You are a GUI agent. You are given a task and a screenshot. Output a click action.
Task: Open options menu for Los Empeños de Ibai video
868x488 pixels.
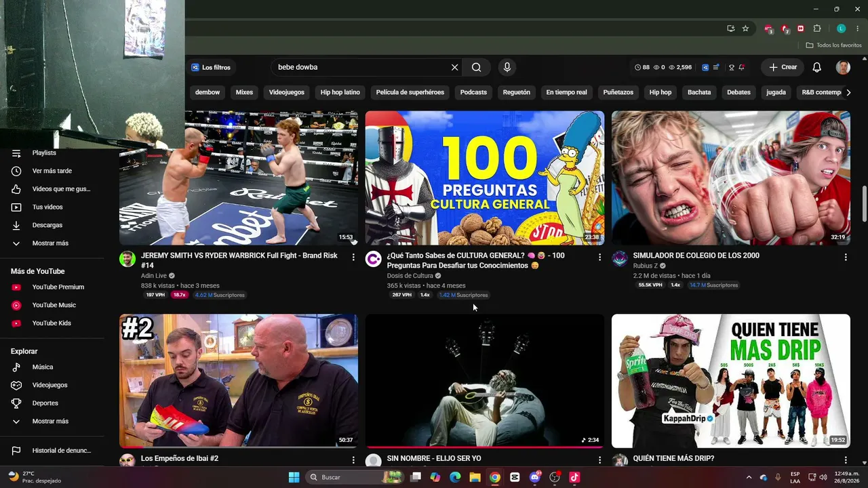[353, 460]
